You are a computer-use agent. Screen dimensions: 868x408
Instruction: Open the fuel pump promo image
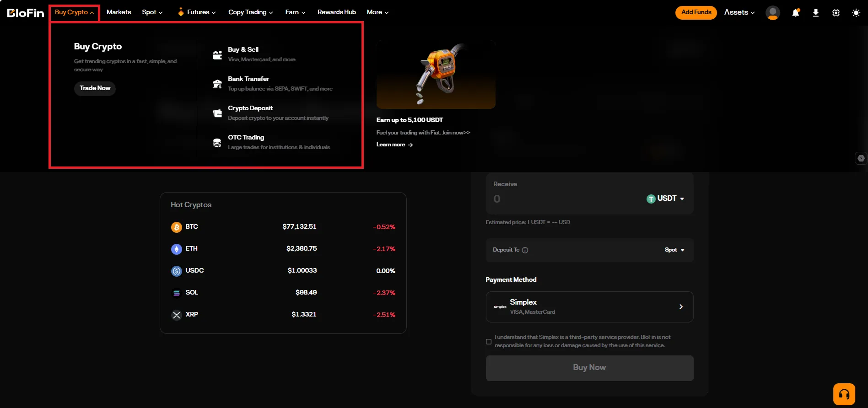436,75
